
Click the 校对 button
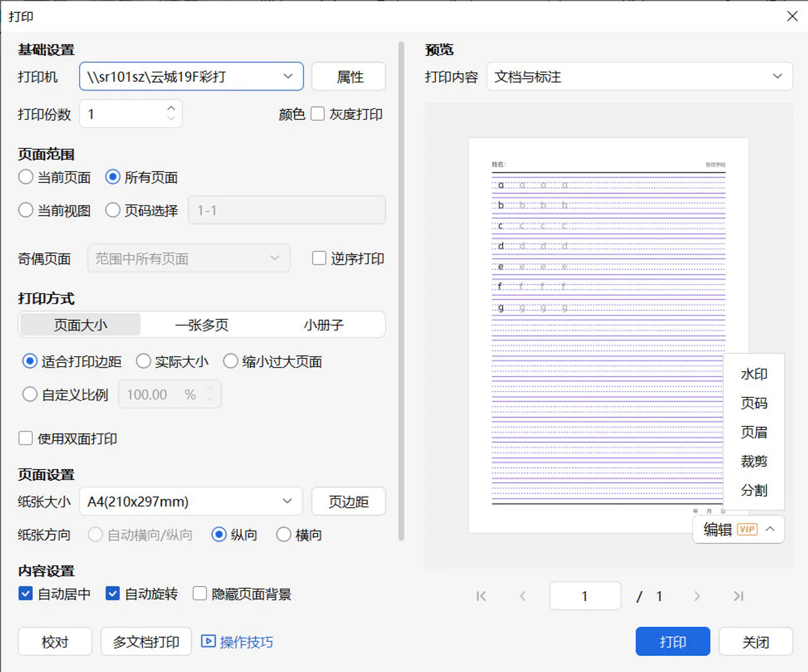click(55, 641)
